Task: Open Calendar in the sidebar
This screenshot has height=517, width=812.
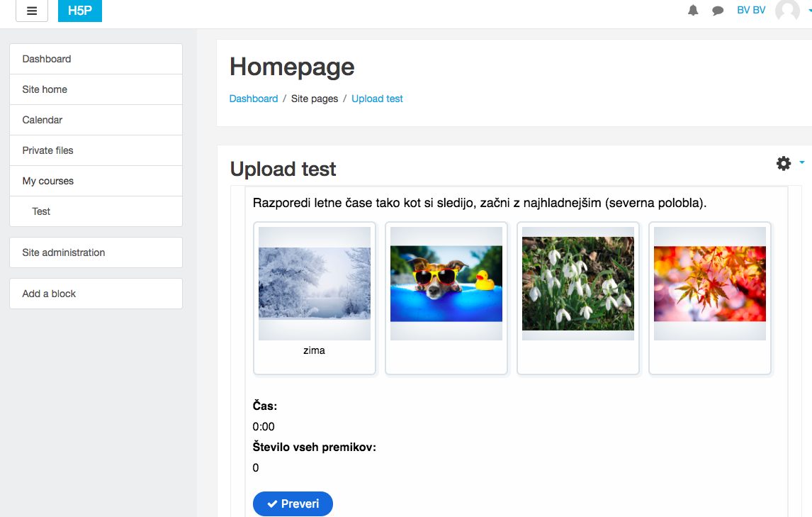Action: click(96, 120)
